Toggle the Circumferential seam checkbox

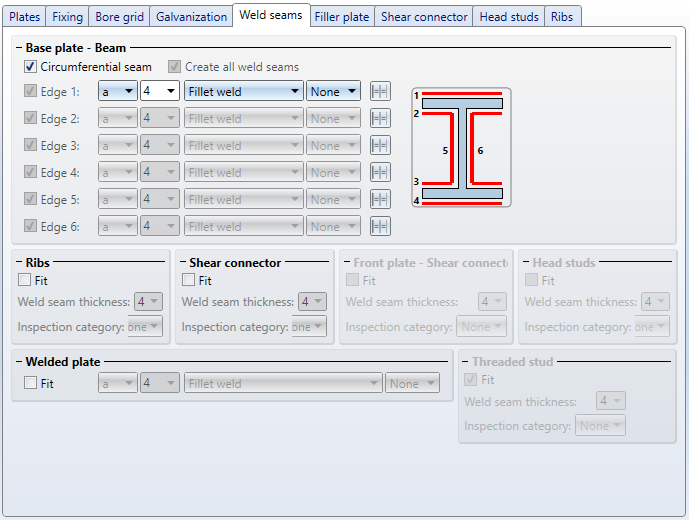[x=31, y=67]
